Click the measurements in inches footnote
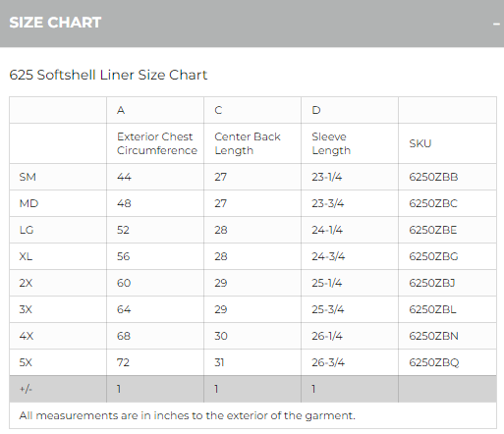The image size is (504, 434). point(187,415)
